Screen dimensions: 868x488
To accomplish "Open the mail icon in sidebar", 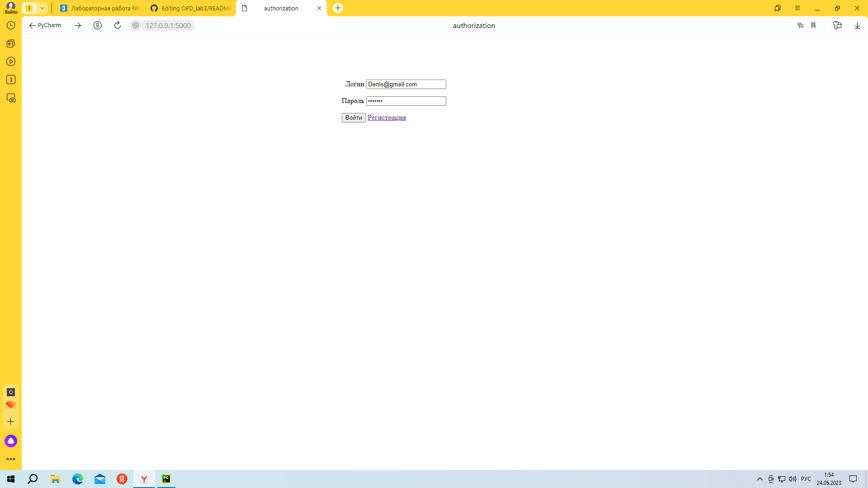I will pyautogui.click(x=11, y=405).
